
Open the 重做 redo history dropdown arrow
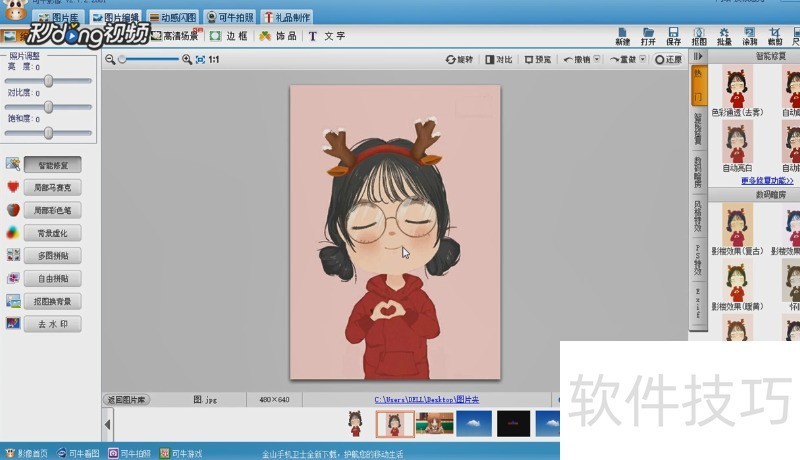(x=643, y=59)
